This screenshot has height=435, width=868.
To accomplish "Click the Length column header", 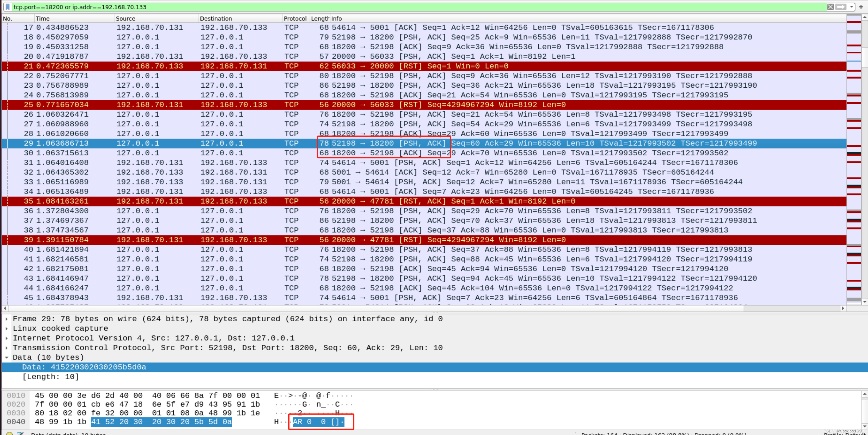I will pos(320,19).
